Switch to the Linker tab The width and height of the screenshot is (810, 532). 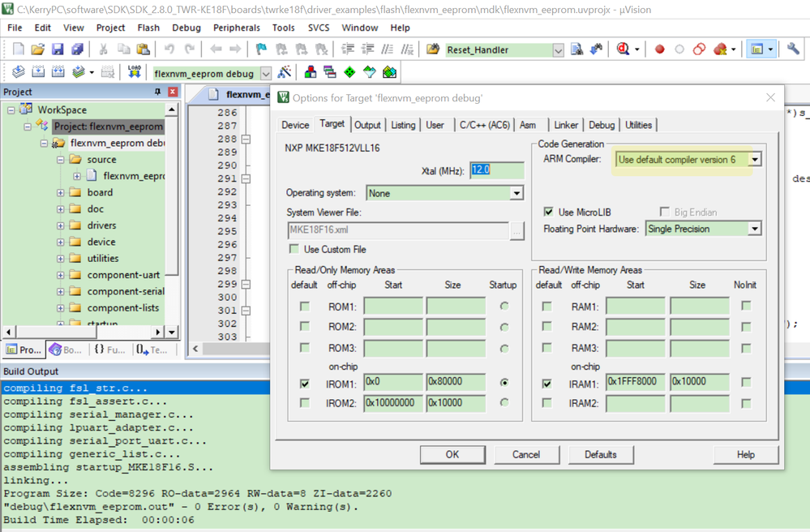[566, 125]
